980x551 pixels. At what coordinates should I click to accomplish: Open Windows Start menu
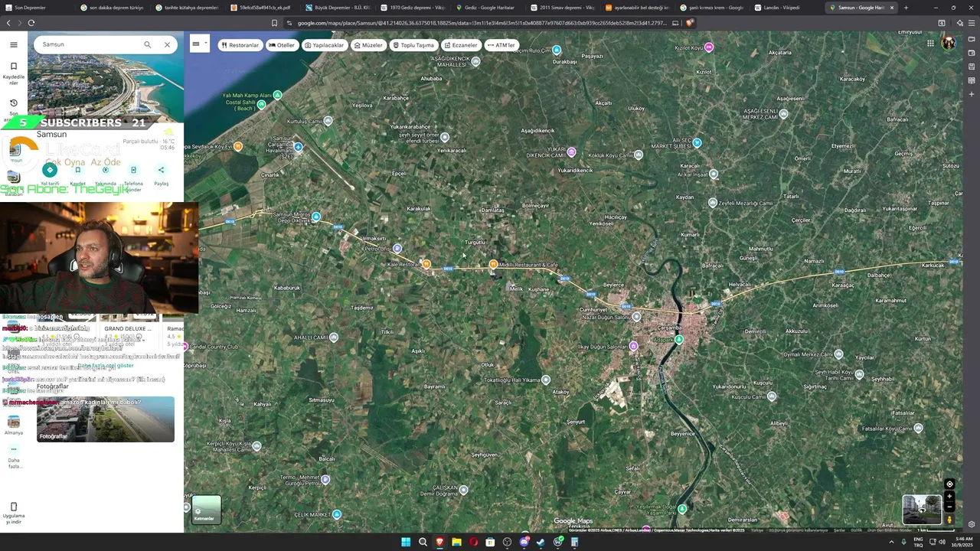(406, 542)
